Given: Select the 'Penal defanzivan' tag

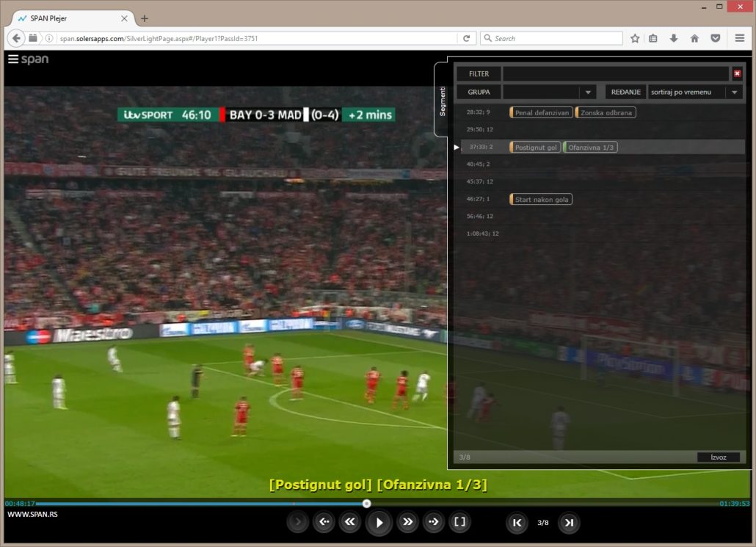Looking at the screenshot, I should (542, 112).
